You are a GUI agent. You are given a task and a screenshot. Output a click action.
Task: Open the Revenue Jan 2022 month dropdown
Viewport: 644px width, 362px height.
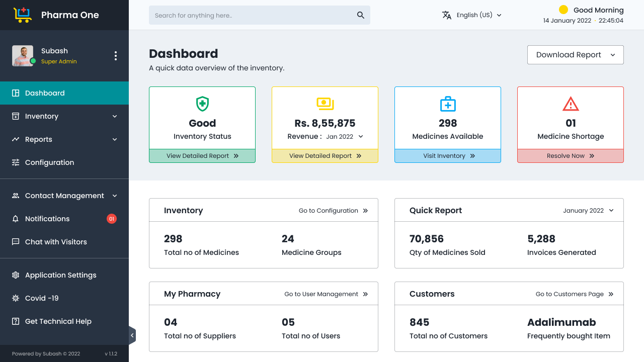click(345, 136)
